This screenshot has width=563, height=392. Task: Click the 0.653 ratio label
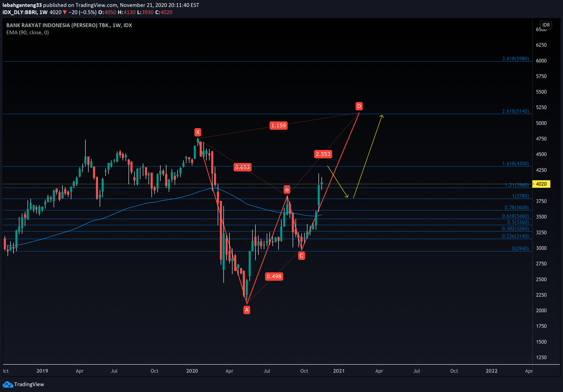click(x=242, y=167)
